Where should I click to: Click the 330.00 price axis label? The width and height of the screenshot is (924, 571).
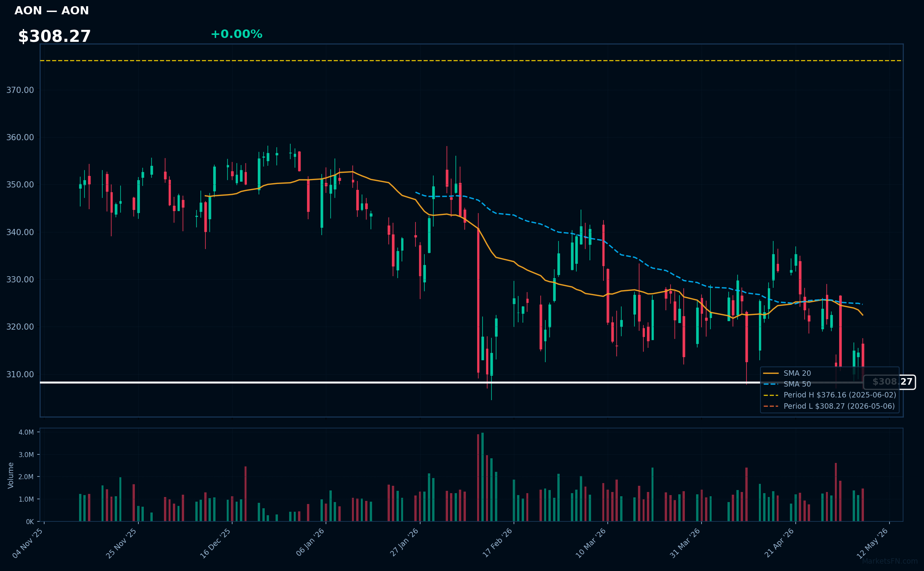[20, 280]
